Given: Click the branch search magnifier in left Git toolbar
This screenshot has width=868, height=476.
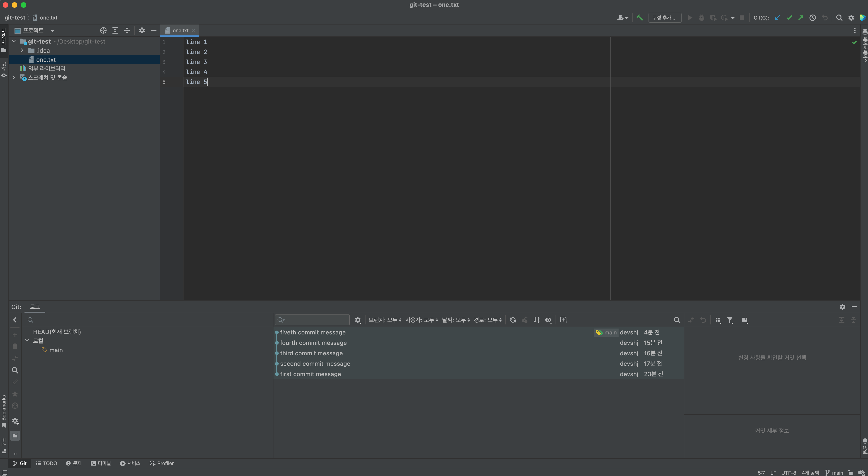Looking at the screenshot, I should tap(15, 370).
